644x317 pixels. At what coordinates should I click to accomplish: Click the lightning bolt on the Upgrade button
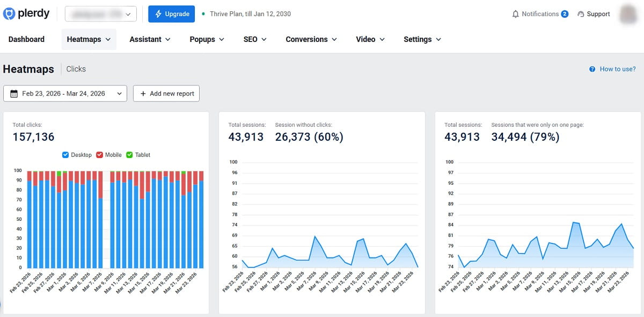(157, 14)
